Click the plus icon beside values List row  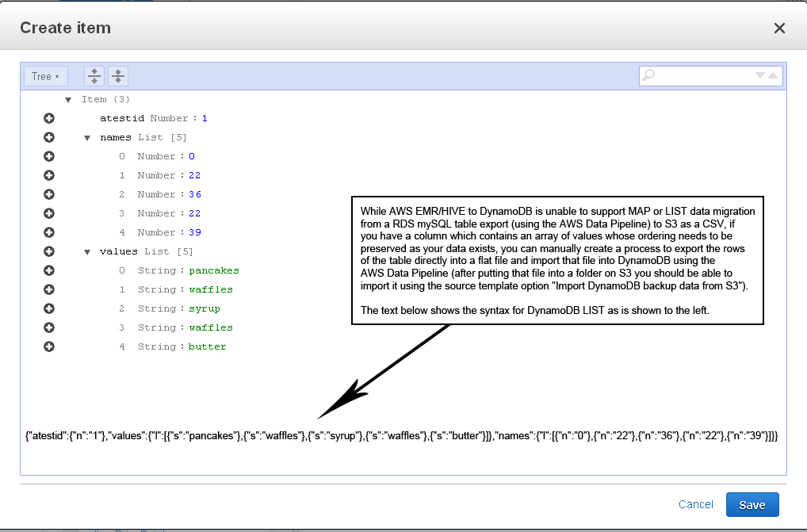coord(49,251)
